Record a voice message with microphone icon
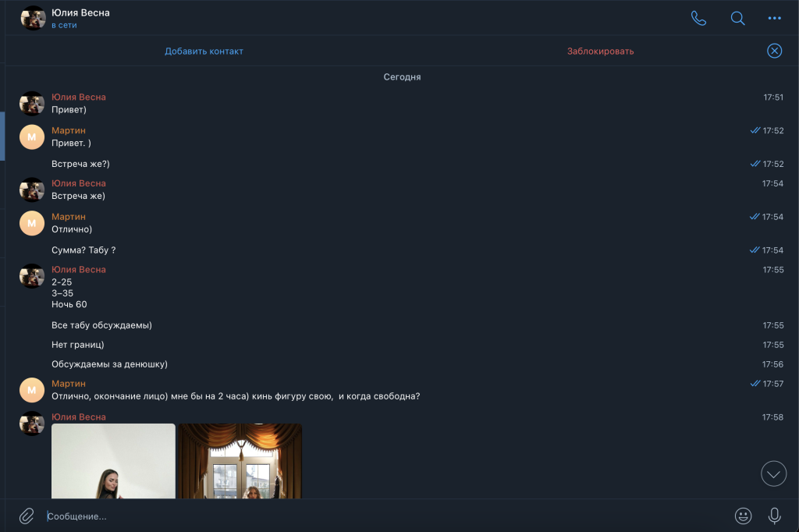 click(x=774, y=516)
